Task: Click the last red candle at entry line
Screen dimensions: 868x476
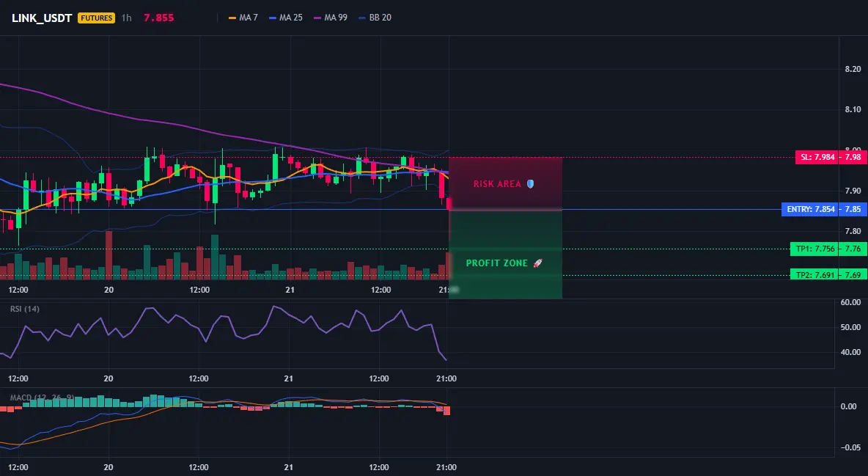Action: pos(449,203)
